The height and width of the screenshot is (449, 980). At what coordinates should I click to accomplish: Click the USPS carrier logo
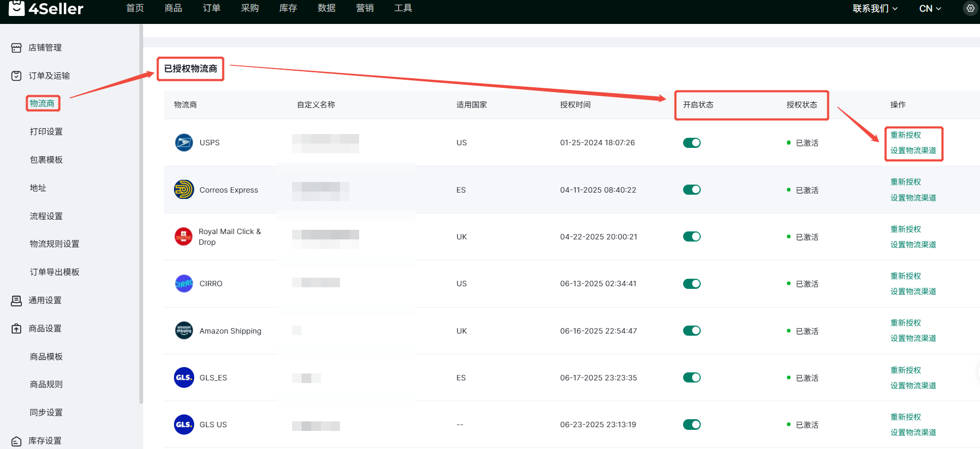[x=184, y=143]
